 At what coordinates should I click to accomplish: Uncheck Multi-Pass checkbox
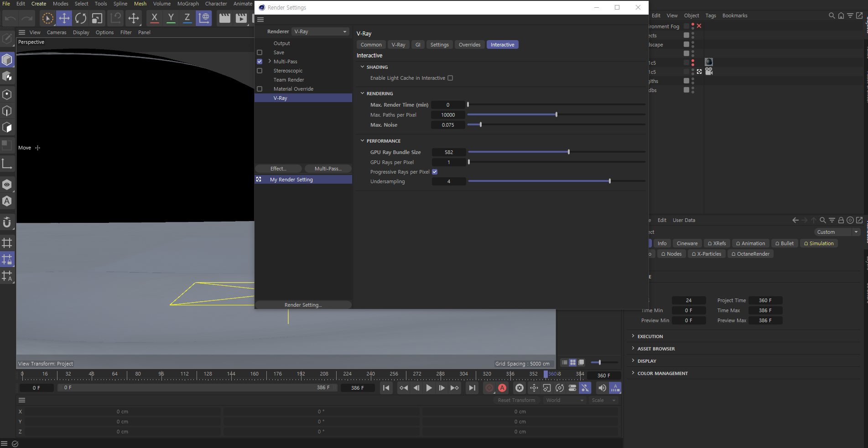260,62
